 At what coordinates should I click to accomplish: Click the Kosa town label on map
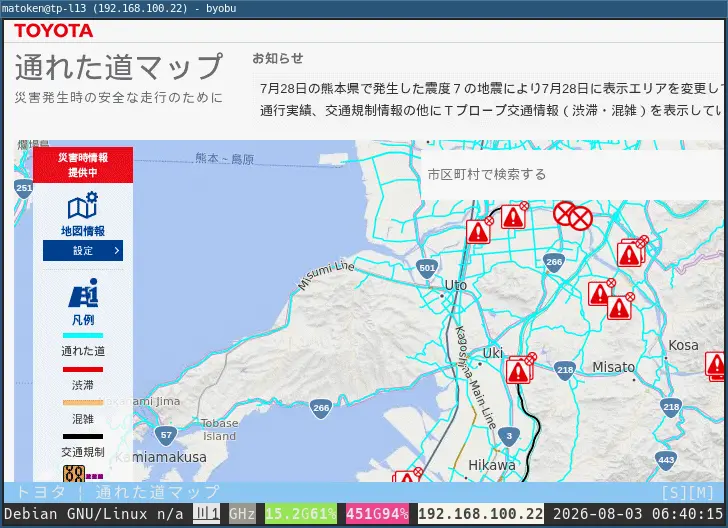683,345
